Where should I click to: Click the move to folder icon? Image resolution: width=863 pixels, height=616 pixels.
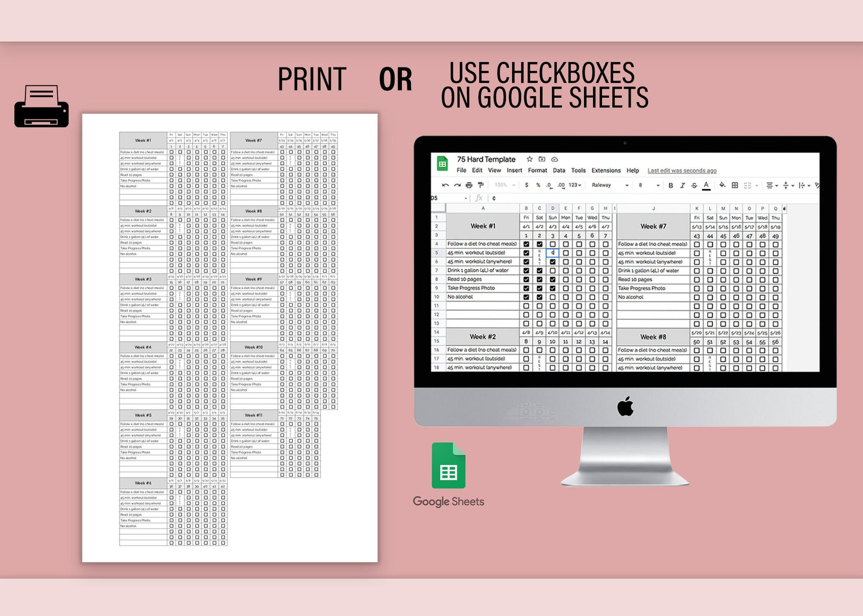[x=542, y=159]
